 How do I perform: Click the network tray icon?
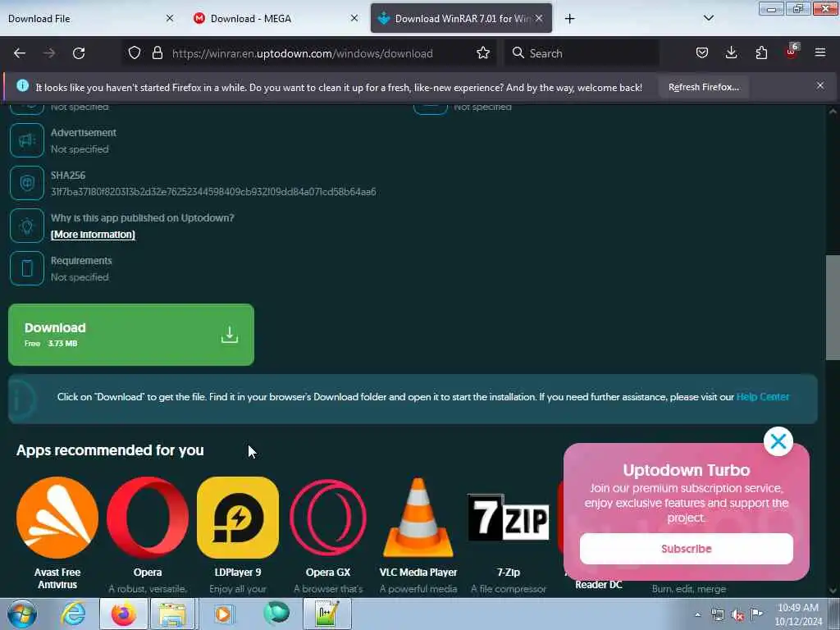pos(718,615)
